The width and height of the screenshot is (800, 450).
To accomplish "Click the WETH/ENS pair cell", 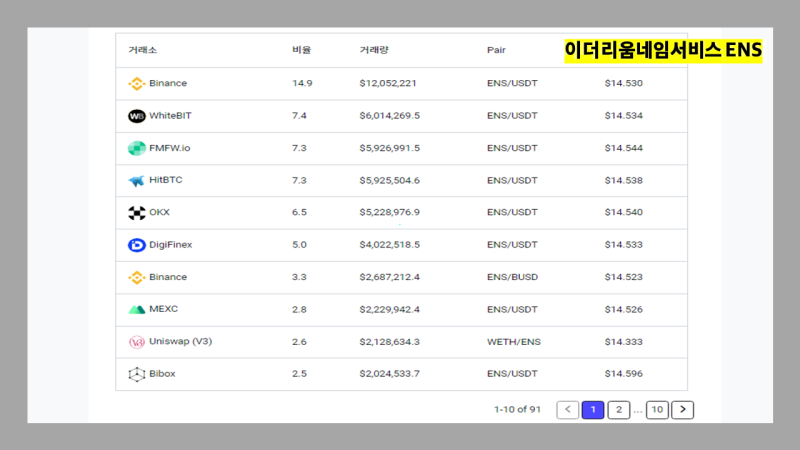I will tap(514, 342).
